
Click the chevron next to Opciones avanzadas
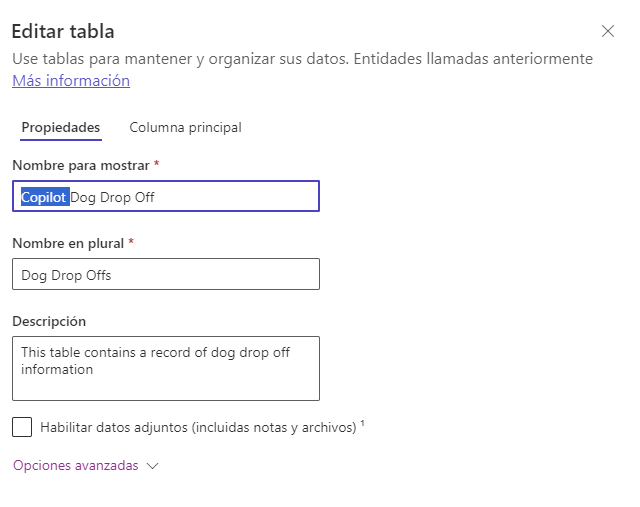[x=152, y=466]
